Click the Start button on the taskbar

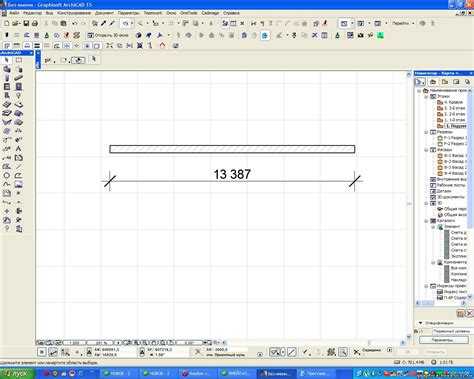point(17,374)
